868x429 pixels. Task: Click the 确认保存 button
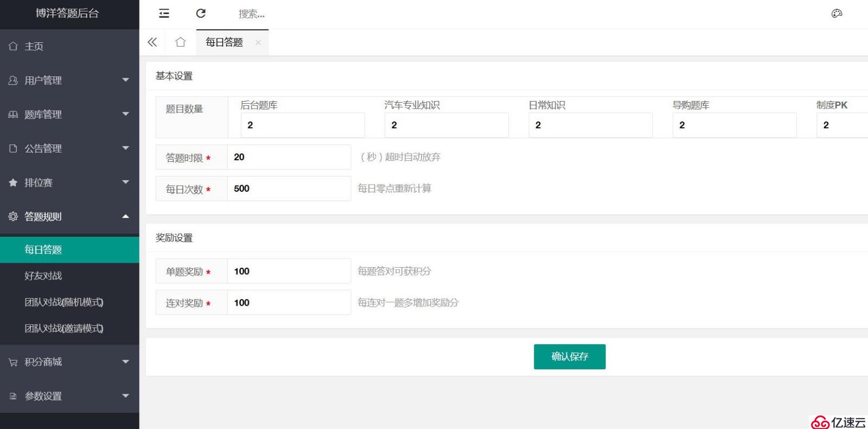coord(570,357)
